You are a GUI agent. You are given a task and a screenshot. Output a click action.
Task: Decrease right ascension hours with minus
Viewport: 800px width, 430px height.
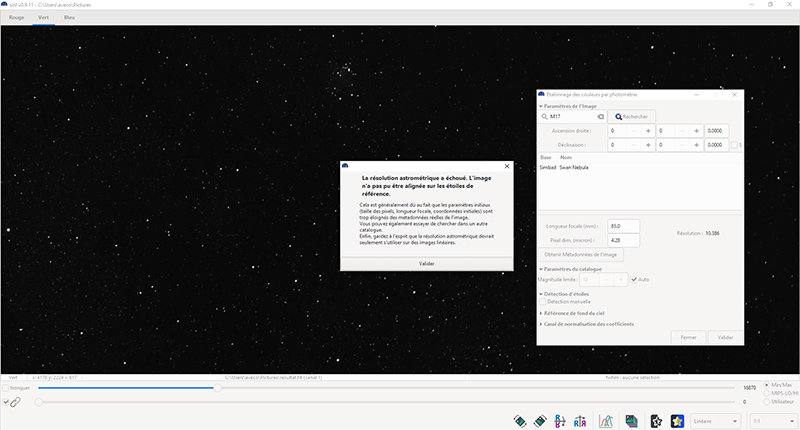click(634, 131)
